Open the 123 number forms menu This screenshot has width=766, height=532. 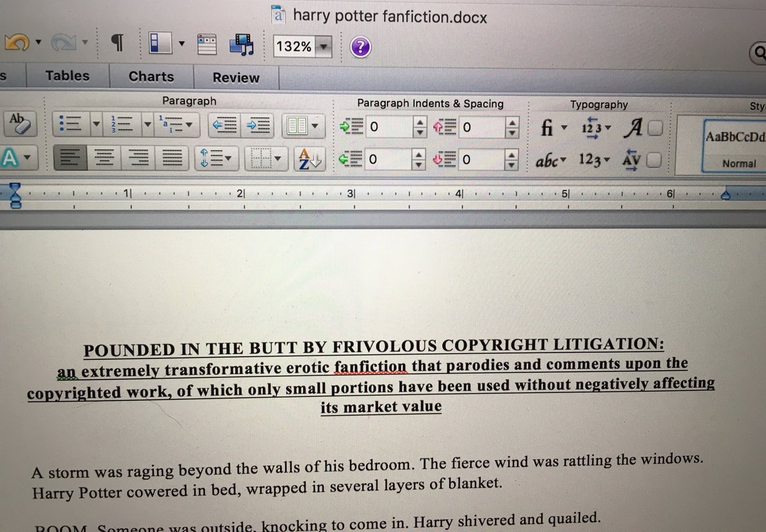pyautogui.click(x=595, y=159)
